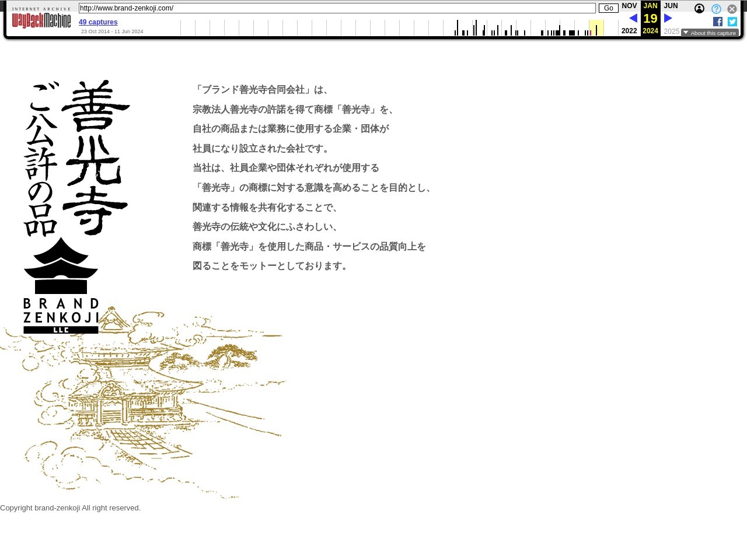Open the Wayback help icon
Screen dimensions: 747x560
[x=716, y=9]
